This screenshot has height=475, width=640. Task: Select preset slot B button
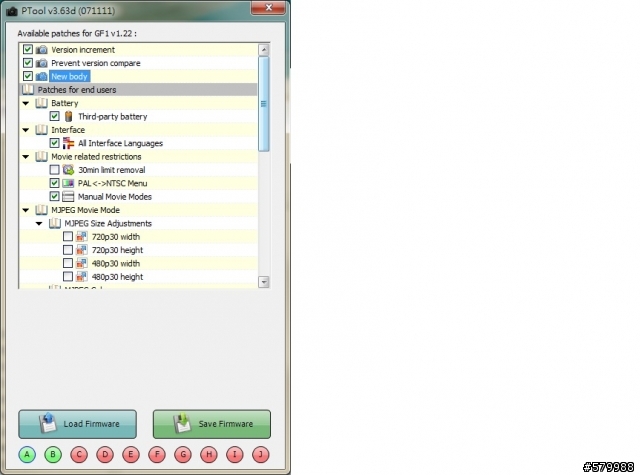coord(53,455)
